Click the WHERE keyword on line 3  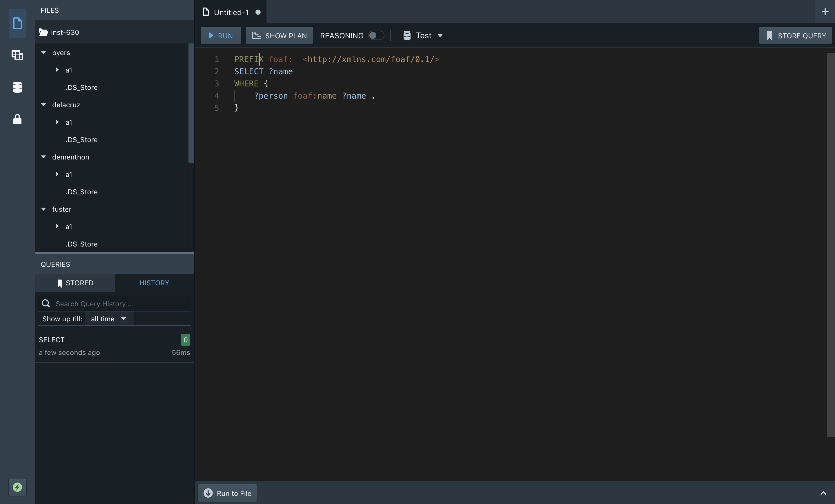coord(246,84)
